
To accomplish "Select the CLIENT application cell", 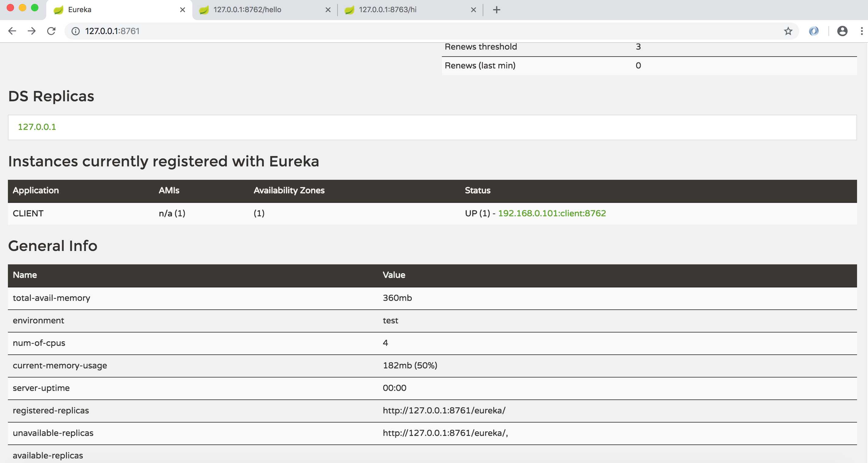I will (x=28, y=214).
